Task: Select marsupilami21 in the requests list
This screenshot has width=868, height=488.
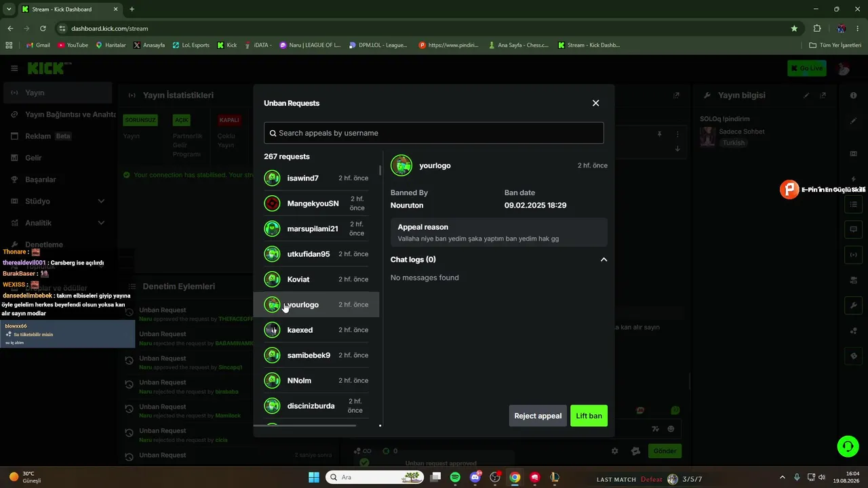Action: (x=316, y=228)
